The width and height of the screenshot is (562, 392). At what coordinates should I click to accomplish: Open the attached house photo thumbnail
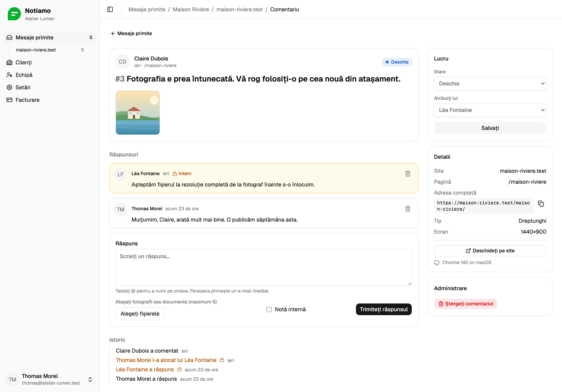click(x=138, y=113)
